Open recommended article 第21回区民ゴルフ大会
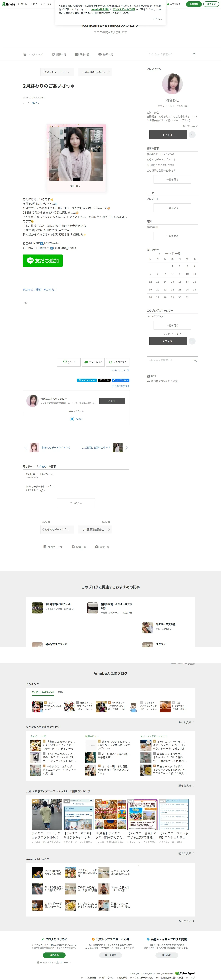Image resolution: width=221 pixels, height=980 pixels. (x=58, y=604)
